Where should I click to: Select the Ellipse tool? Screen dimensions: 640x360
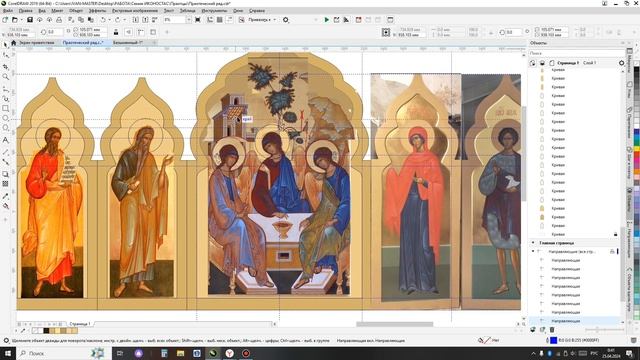(5, 118)
